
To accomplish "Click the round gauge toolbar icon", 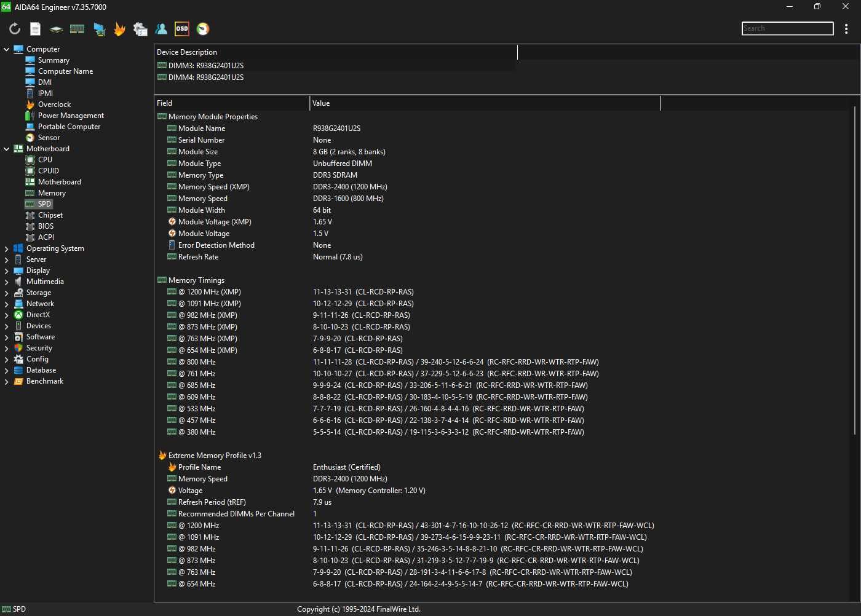I will click(203, 29).
